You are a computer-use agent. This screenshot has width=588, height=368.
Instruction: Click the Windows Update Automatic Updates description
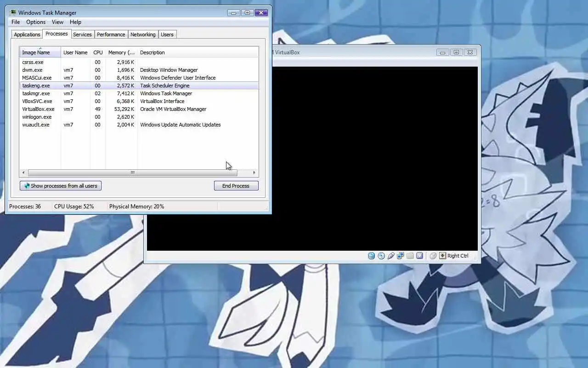180,125
